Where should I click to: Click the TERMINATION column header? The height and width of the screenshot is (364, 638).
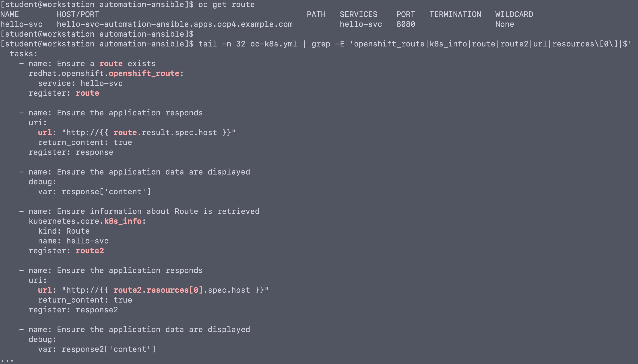click(x=455, y=15)
